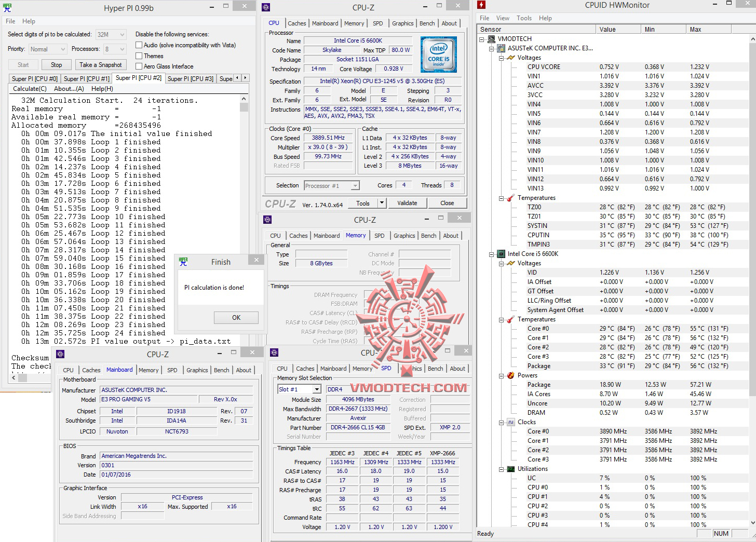Open the Tools dropdown arrow in CPU-Z
This screenshot has height=542, width=756.
[382, 203]
